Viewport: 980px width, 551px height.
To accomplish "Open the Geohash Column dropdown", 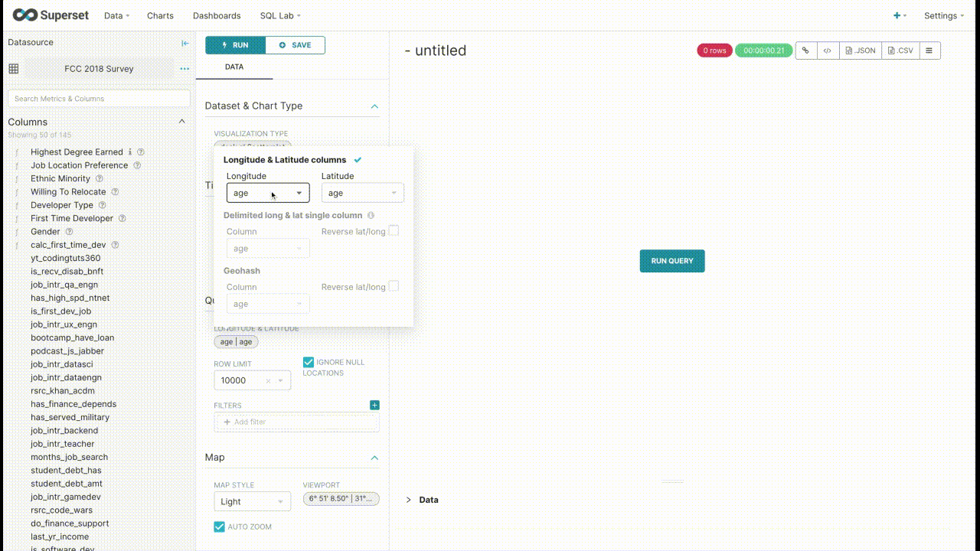I will click(268, 304).
